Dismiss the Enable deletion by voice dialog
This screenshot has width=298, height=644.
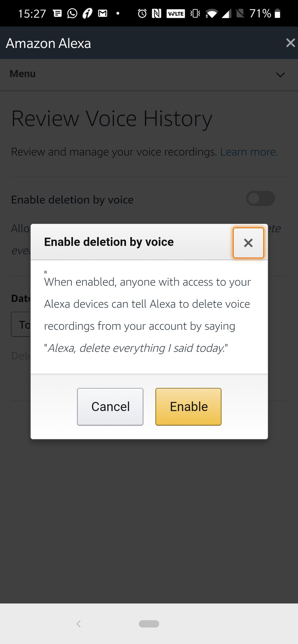pyautogui.click(x=248, y=243)
